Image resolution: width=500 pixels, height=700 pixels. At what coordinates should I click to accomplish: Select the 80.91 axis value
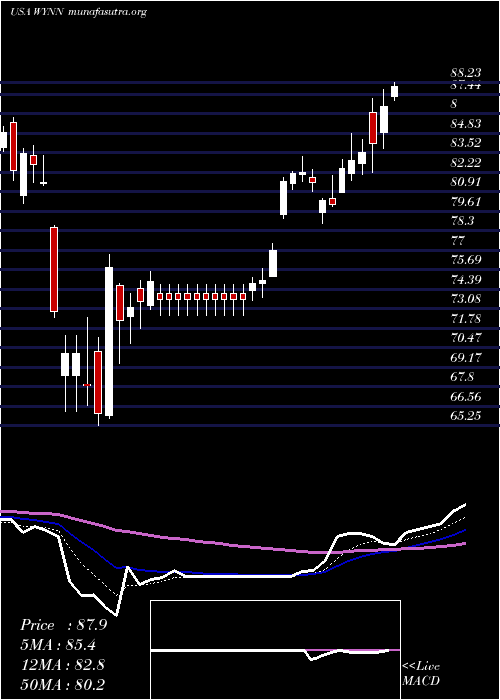pyautogui.click(x=465, y=182)
